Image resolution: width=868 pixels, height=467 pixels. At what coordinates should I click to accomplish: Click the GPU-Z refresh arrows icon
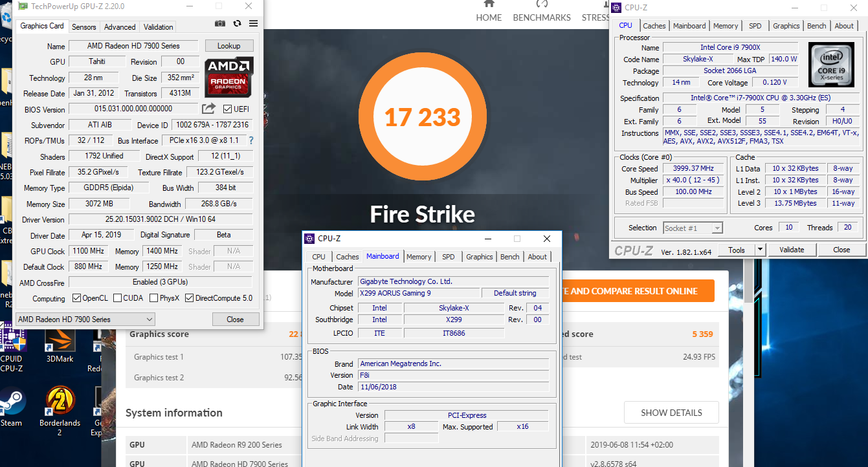[x=237, y=23]
